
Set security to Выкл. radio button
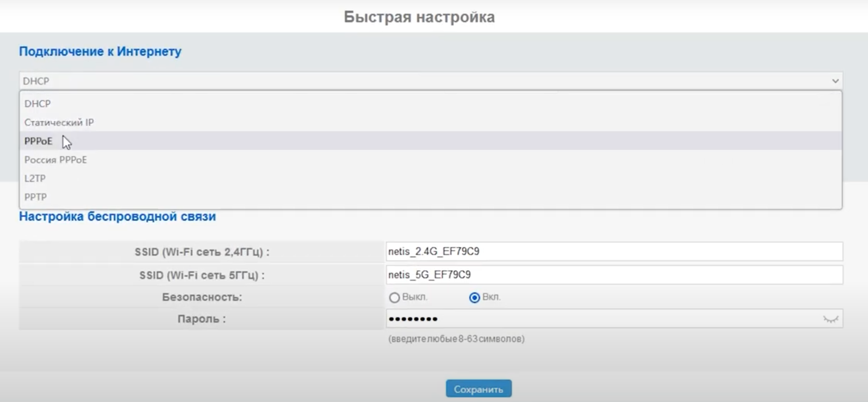395,298
